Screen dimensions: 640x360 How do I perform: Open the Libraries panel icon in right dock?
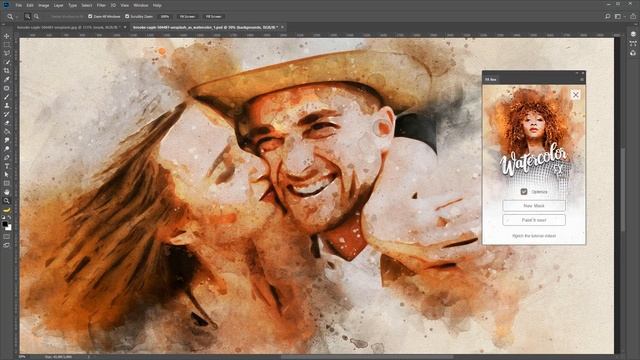tap(633, 53)
